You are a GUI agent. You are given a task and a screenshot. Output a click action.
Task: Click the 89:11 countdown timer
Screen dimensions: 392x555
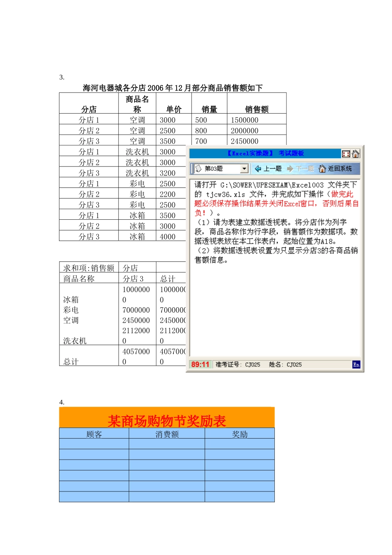pos(200,365)
